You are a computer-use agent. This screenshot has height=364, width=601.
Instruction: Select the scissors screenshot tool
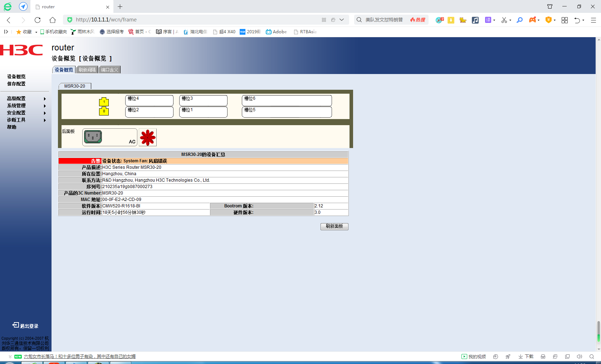(x=504, y=20)
